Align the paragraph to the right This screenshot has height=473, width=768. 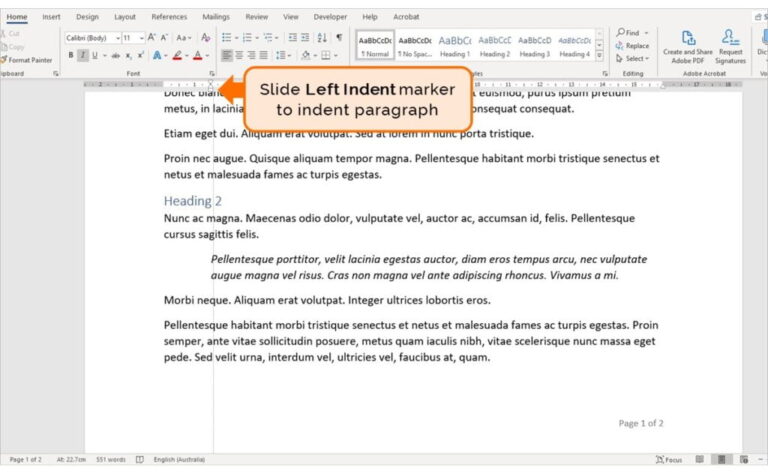pos(251,55)
